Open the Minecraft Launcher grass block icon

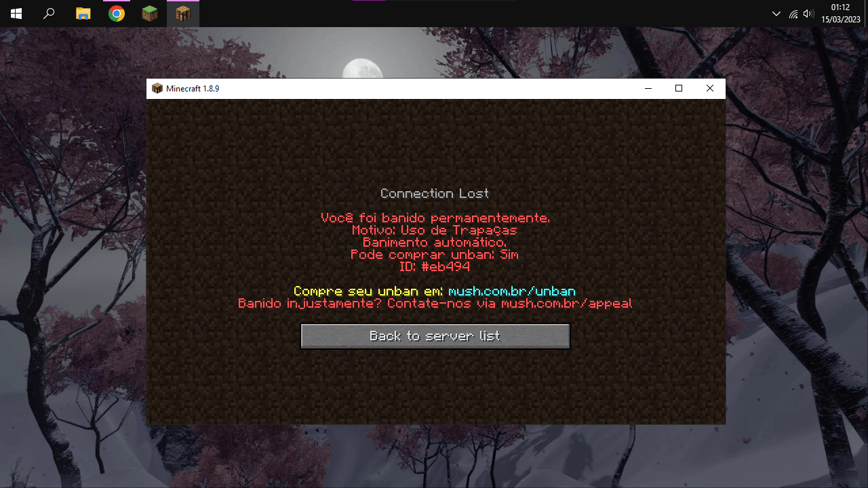[x=149, y=14]
